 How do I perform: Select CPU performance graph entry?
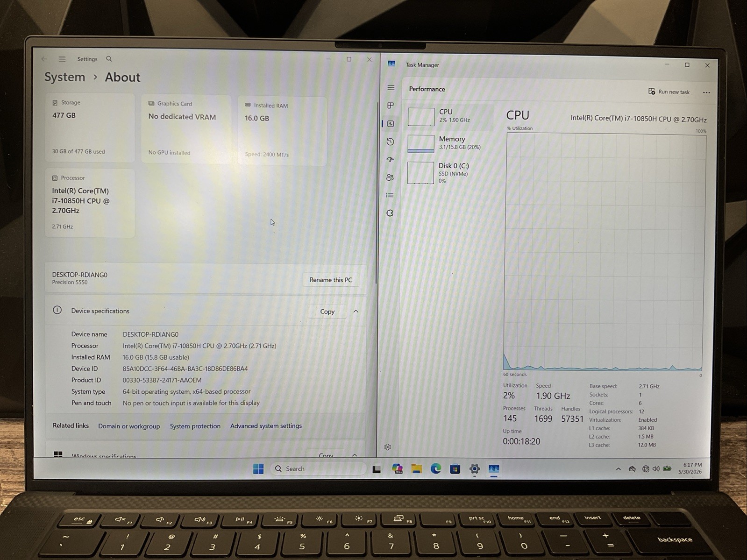point(449,116)
